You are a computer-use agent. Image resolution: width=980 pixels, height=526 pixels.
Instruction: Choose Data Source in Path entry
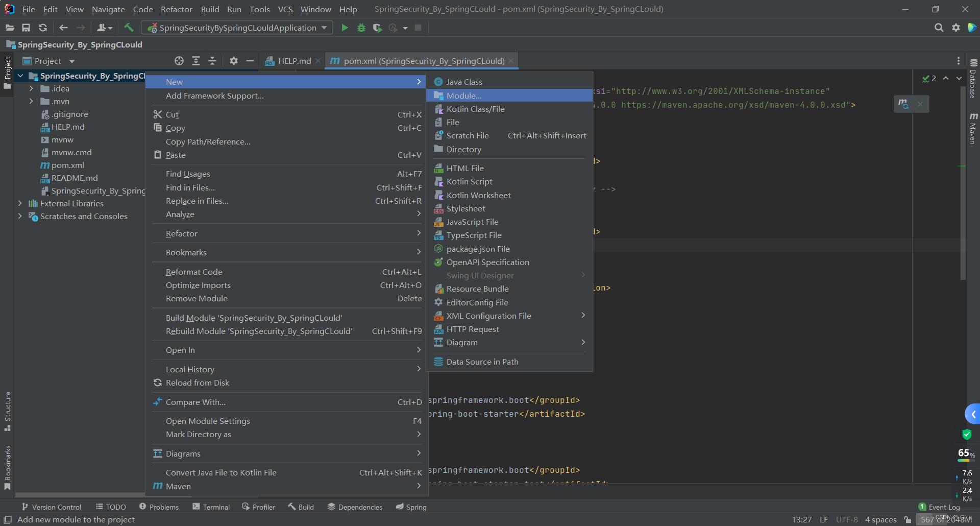pos(509,362)
